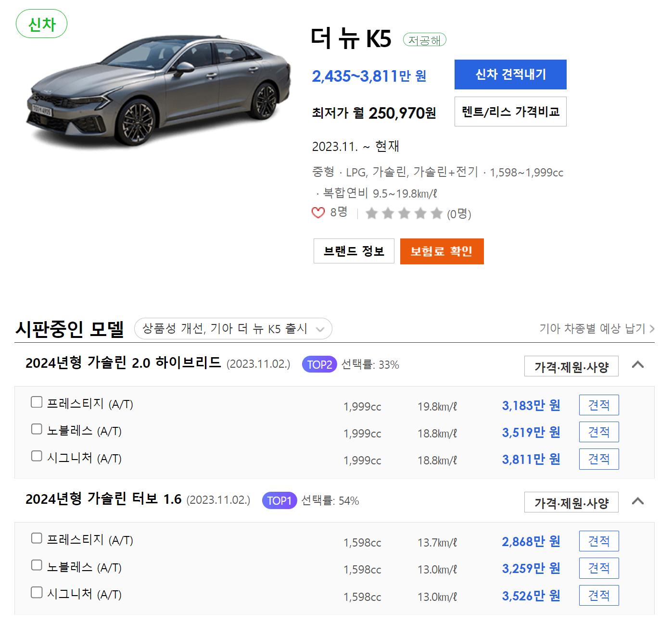Click the 13.7km/ℓ fuel economy value
This screenshot has height=623, width=672.
coord(437,543)
